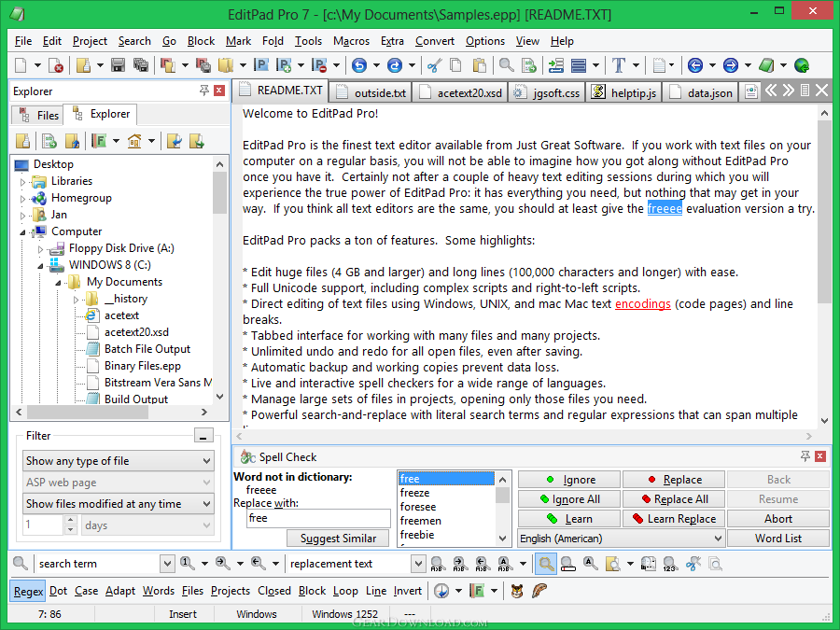This screenshot has height=630, width=840.
Task: Switch to the Files panel tab
Action: click(x=37, y=115)
